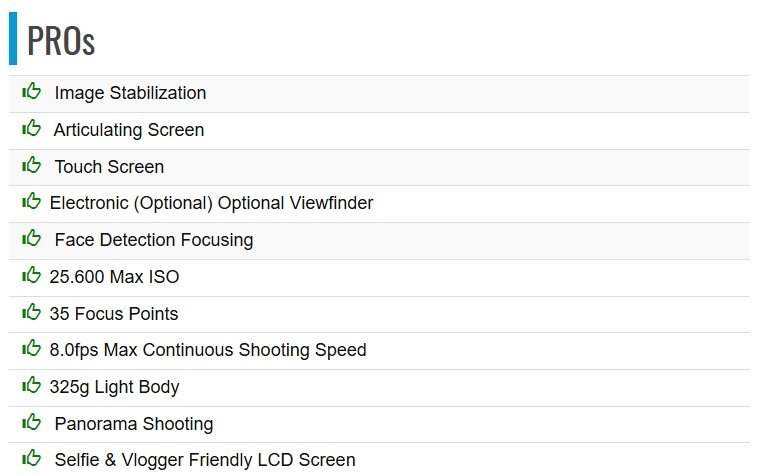Click the thumbs-up icon beside Touch Screen
Screen dimensions: 762x475
32,165
